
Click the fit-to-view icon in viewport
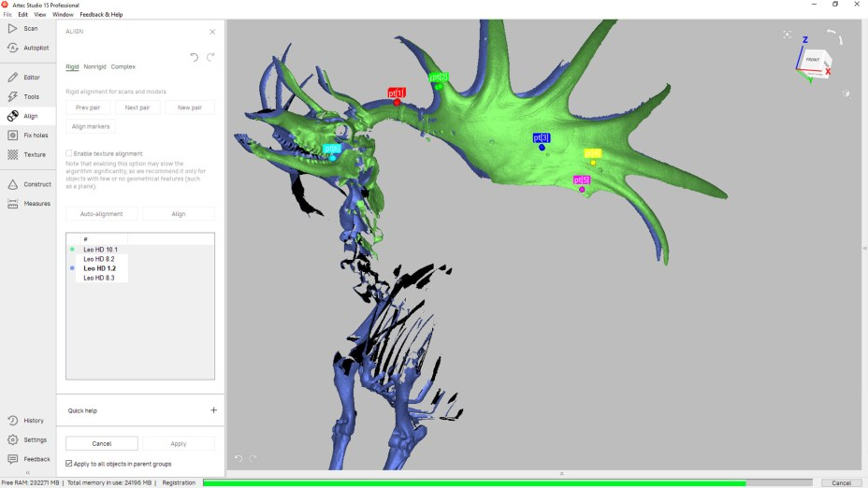click(787, 35)
